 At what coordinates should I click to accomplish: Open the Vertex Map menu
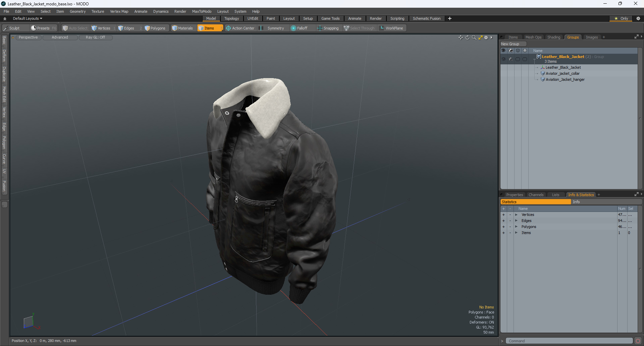(x=119, y=11)
